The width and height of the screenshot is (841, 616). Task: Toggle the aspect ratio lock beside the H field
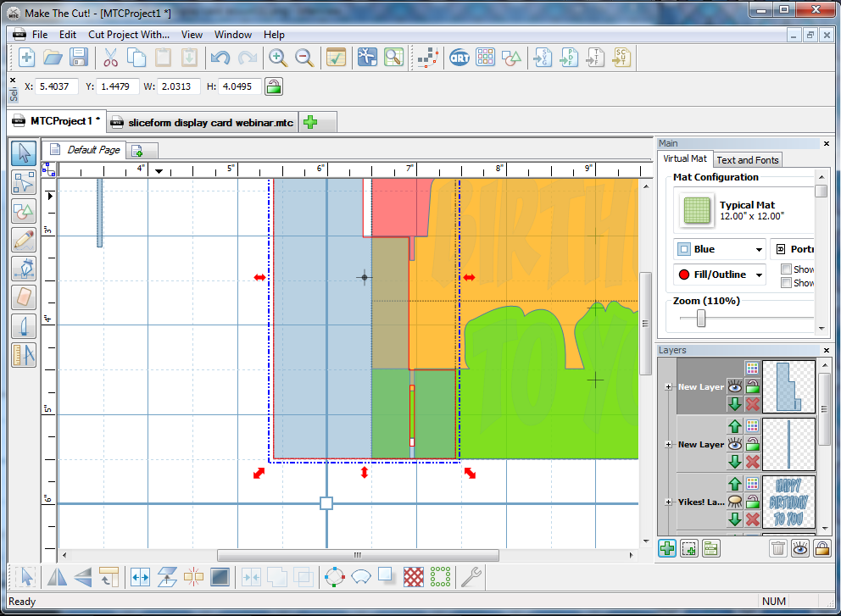274,86
